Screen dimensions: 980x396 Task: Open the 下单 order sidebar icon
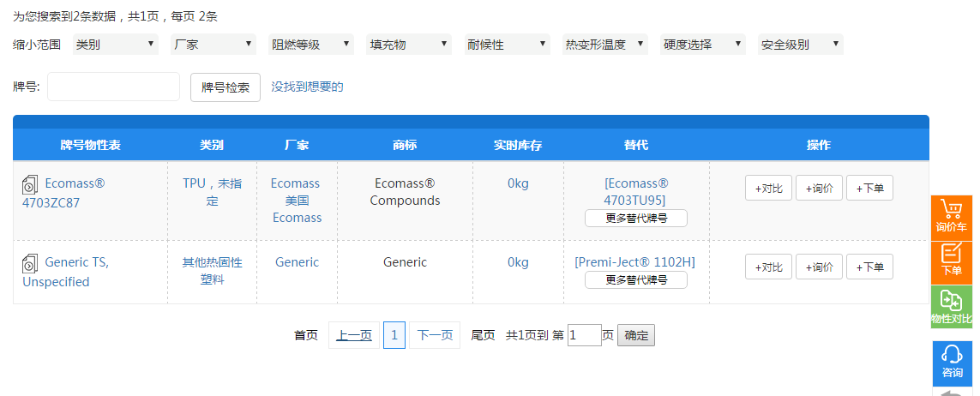click(x=951, y=260)
